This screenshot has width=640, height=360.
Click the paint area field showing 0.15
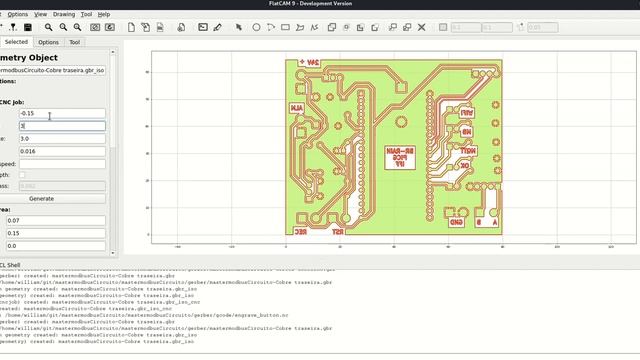(56, 233)
